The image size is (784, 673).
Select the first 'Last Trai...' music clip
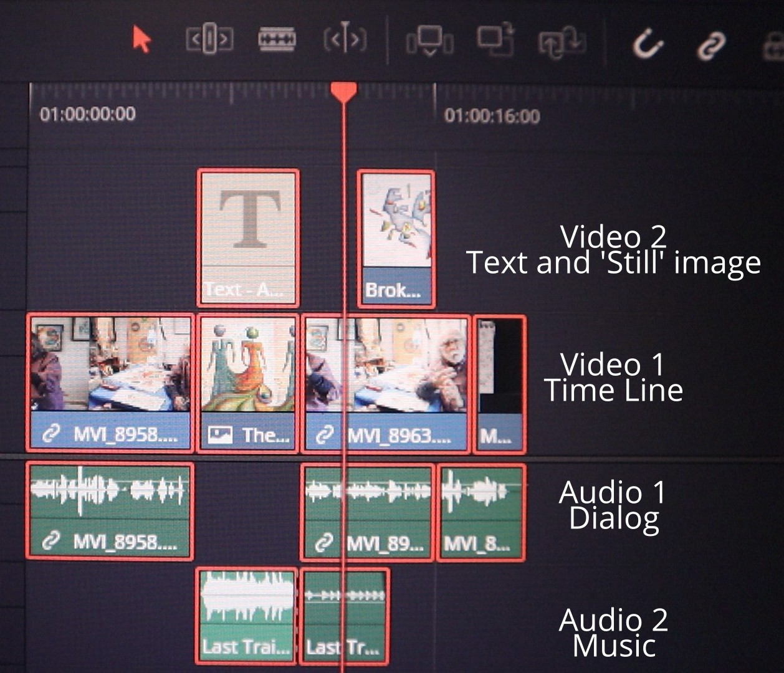(x=247, y=616)
